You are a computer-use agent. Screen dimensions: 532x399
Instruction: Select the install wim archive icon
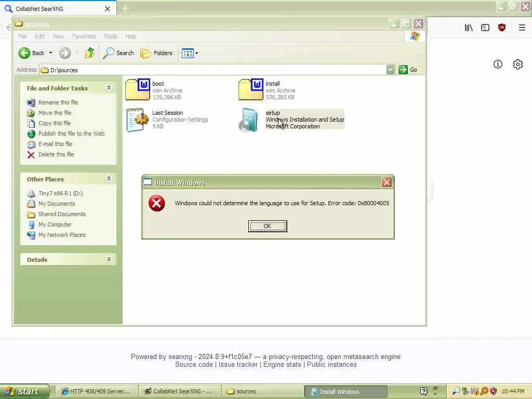[x=251, y=89]
